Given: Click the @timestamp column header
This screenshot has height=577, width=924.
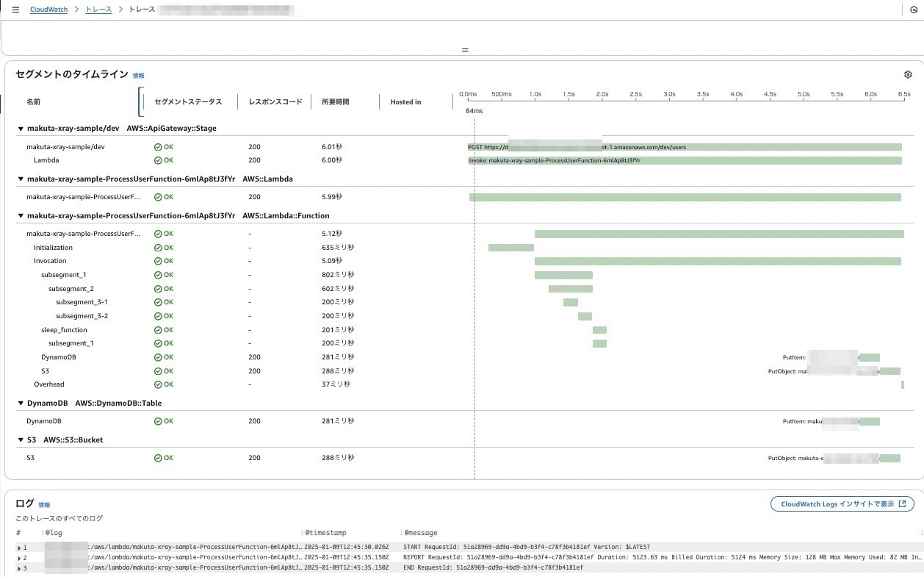Looking at the screenshot, I should pos(325,533).
